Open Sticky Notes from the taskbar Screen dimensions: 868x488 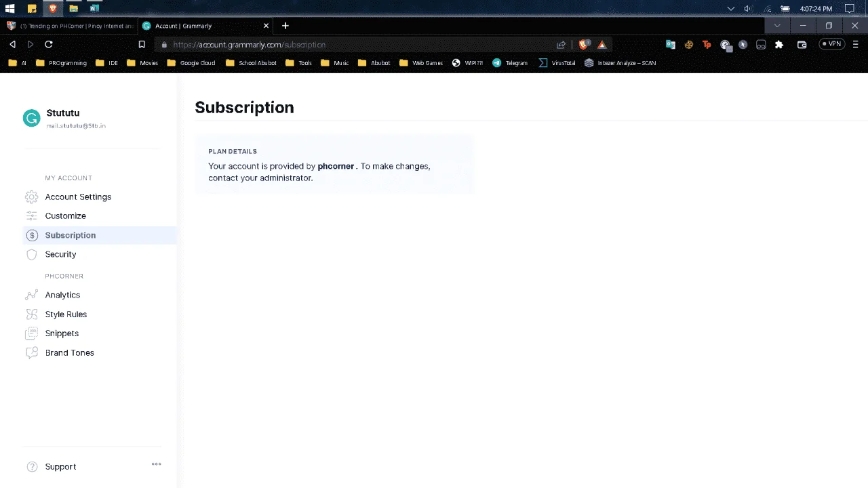click(32, 8)
